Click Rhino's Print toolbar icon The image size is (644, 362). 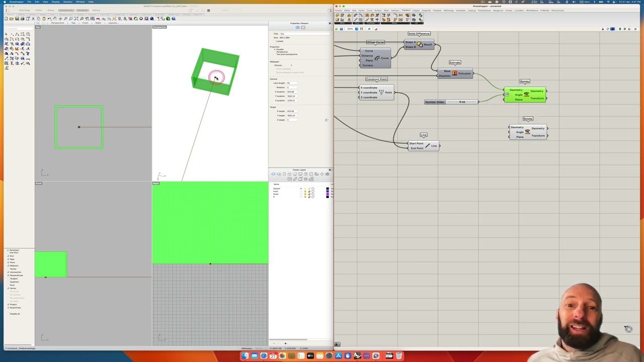click(x=22, y=19)
